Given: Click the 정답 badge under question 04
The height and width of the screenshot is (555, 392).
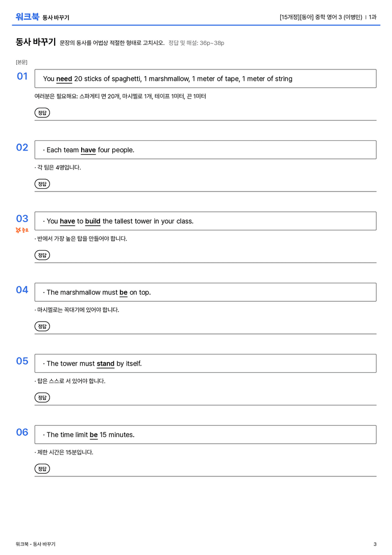Looking at the screenshot, I should click(42, 326).
